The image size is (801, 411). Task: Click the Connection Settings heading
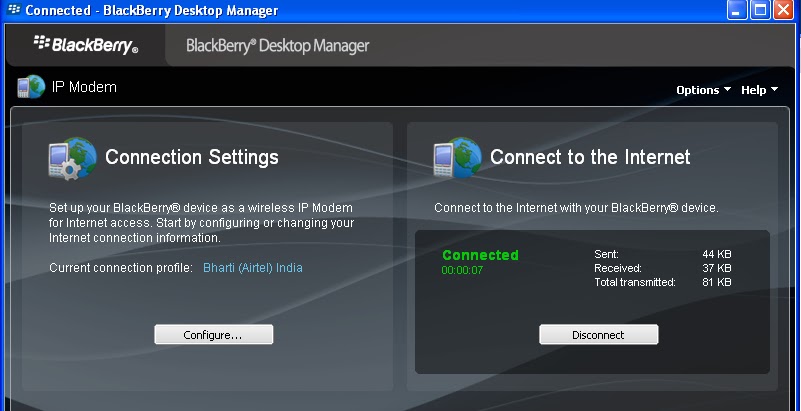[x=192, y=157]
